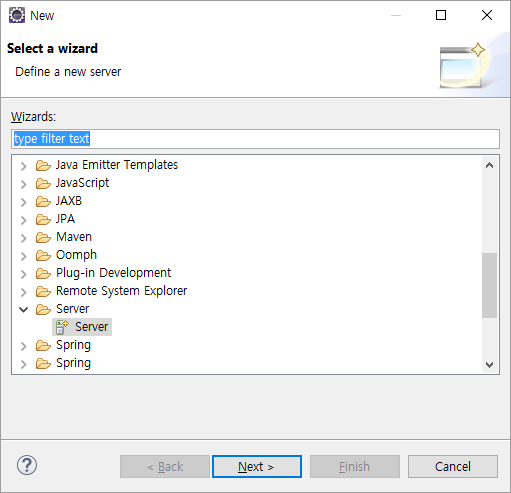
Task: Close the New dialog window
Action: click(x=487, y=15)
